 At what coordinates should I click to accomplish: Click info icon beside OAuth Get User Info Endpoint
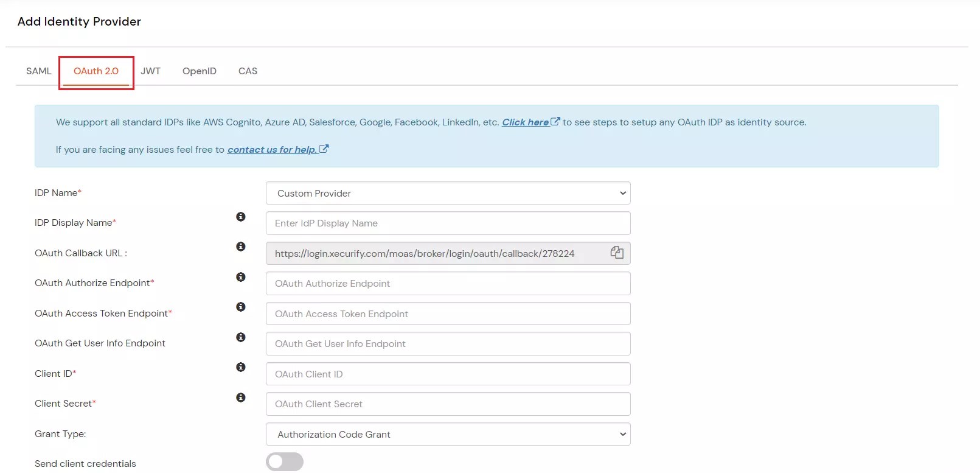click(x=241, y=337)
